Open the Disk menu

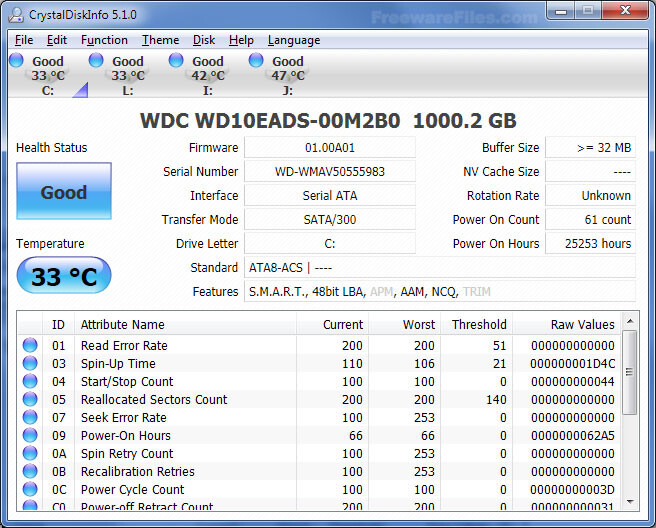pyautogui.click(x=204, y=40)
